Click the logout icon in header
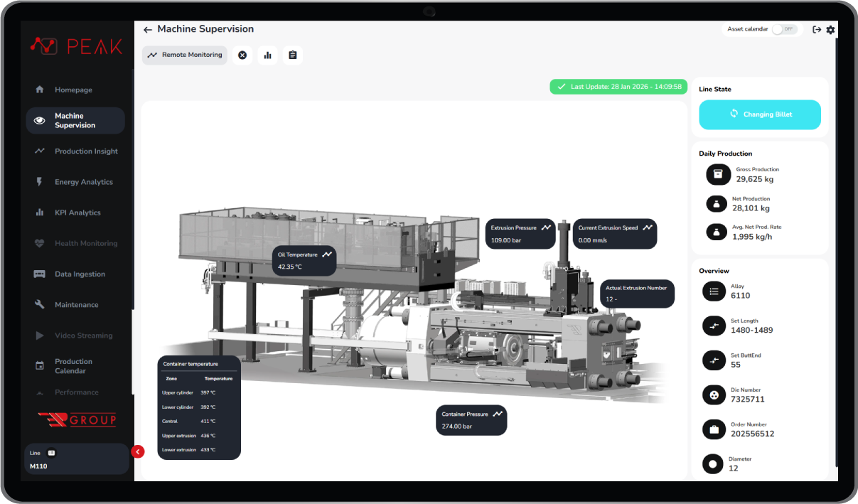The height and width of the screenshot is (504, 858). [x=817, y=30]
